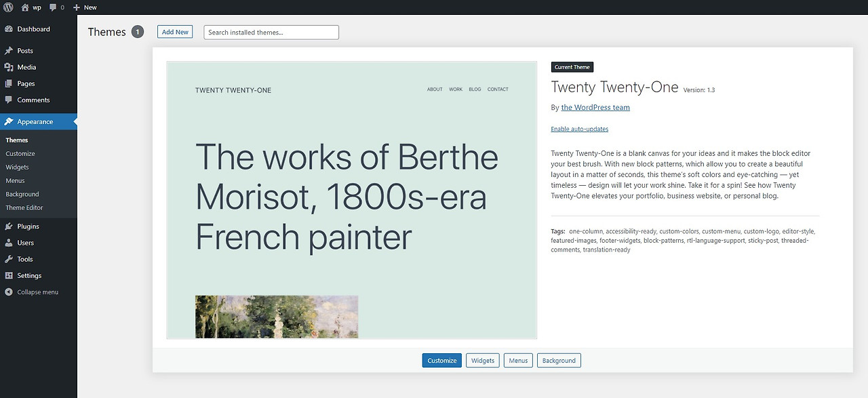The height and width of the screenshot is (398, 868).
Task: Click the Menus button below the preview
Action: click(x=518, y=361)
